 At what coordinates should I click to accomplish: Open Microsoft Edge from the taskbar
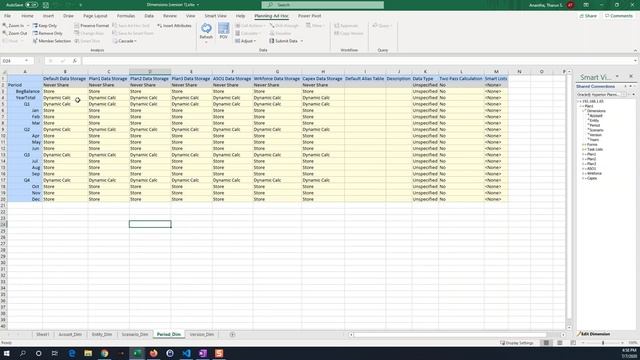coord(71,353)
